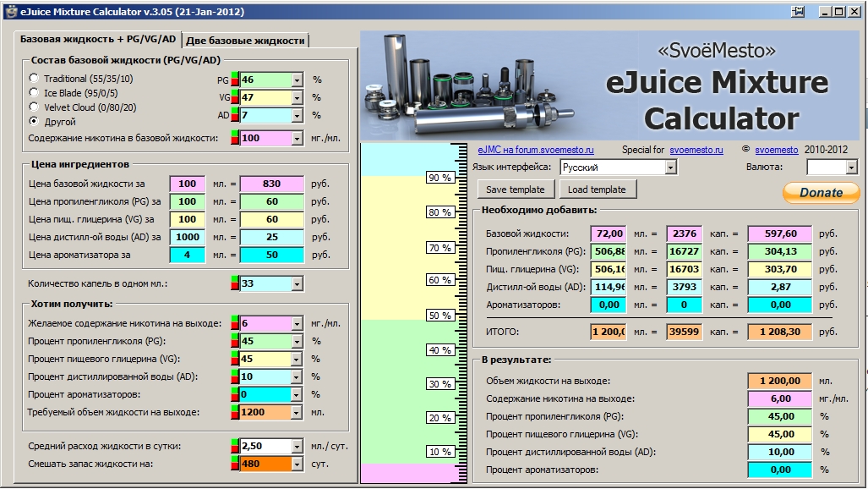Screen dimensions: 868x489
Task: Open the Язык интерфейса Русский dropdown
Action: [671, 167]
